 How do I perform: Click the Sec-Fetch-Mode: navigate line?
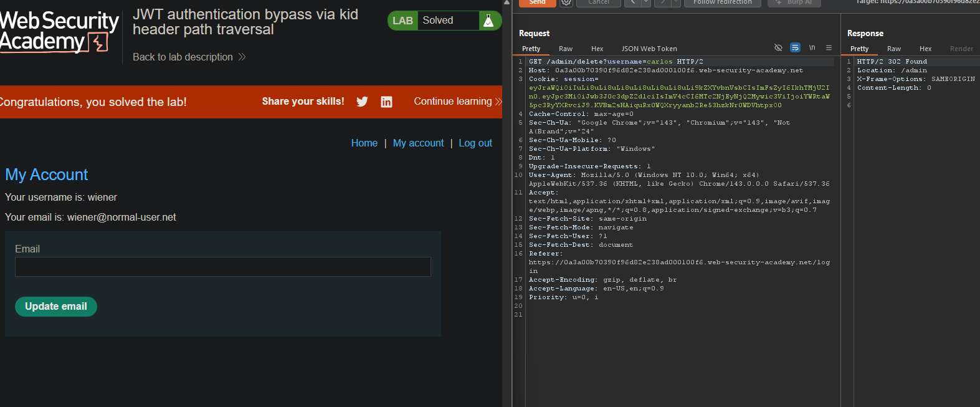[581, 227]
